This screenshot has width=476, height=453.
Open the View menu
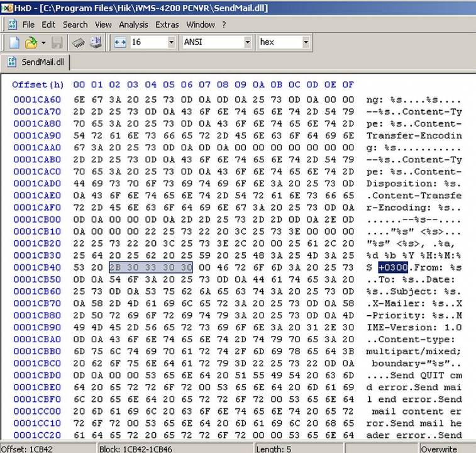point(103,25)
